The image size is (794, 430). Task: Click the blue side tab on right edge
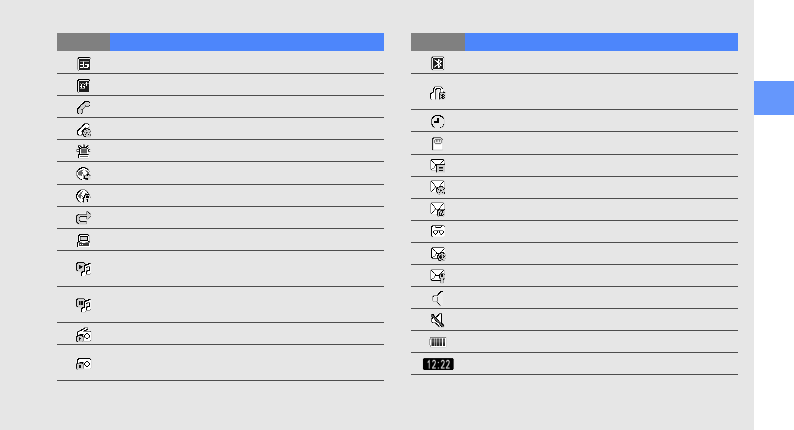(x=774, y=98)
